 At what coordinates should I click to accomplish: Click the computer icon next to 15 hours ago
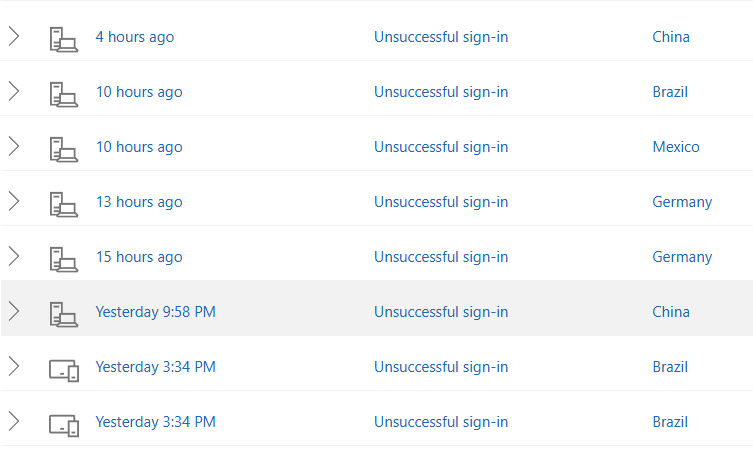tap(63, 258)
